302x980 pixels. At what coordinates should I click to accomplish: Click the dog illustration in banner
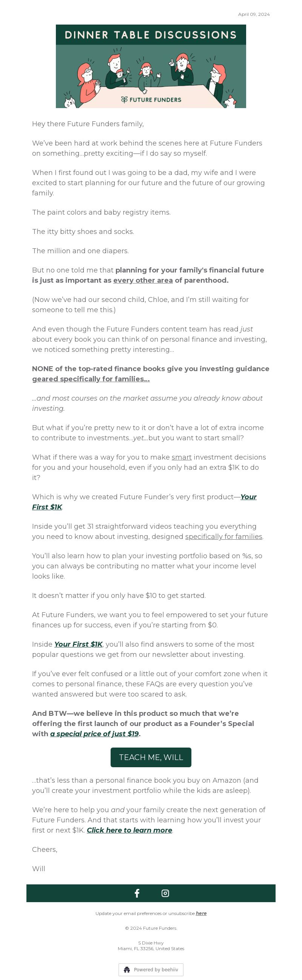[x=230, y=101]
